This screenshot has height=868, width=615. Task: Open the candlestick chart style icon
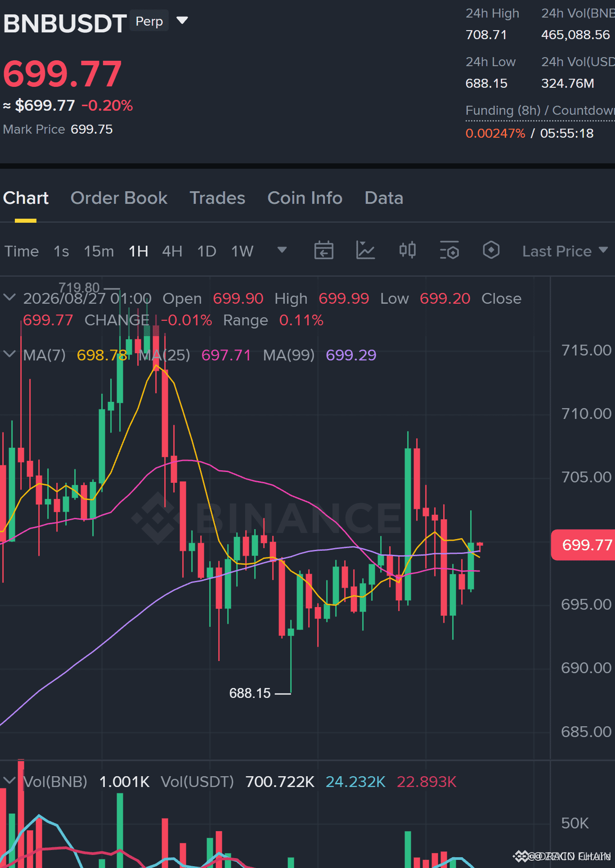408,250
